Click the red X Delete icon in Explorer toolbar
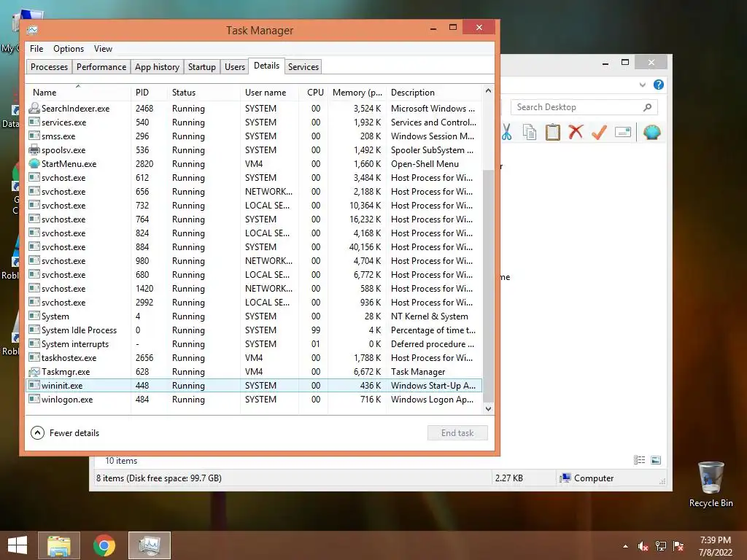 click(576, 132)
